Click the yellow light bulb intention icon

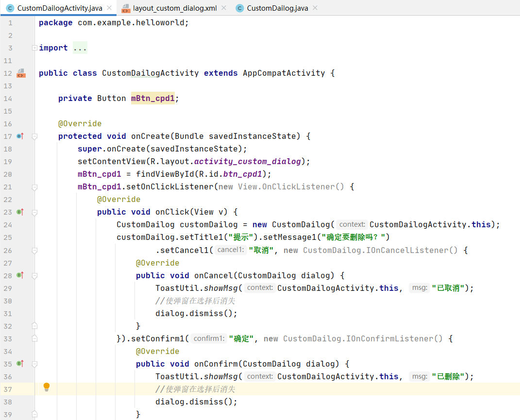pos(47,387)
